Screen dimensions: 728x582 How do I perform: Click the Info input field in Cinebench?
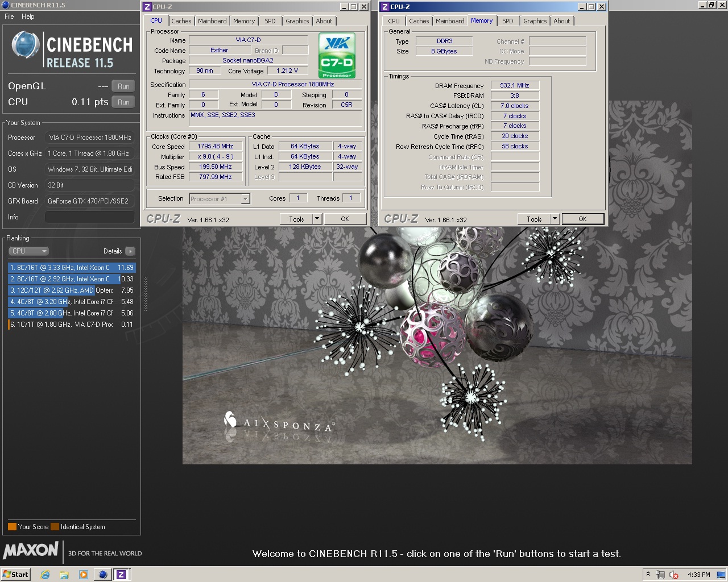click(90, 217)
